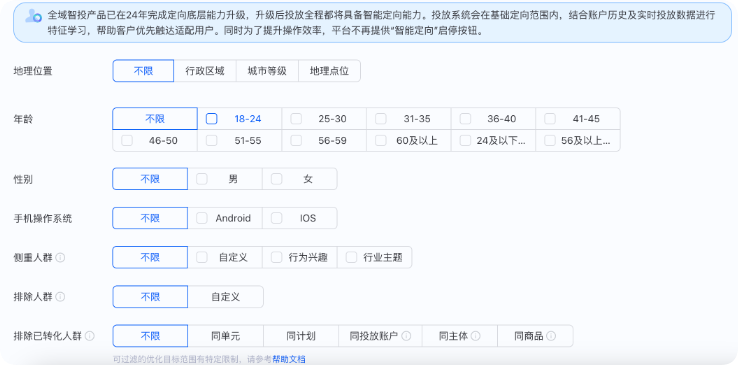The height and width of the screenshot is (365, 738).
Task: Select 不限 in the 手机操作系统 row
Action: [150, 218]
